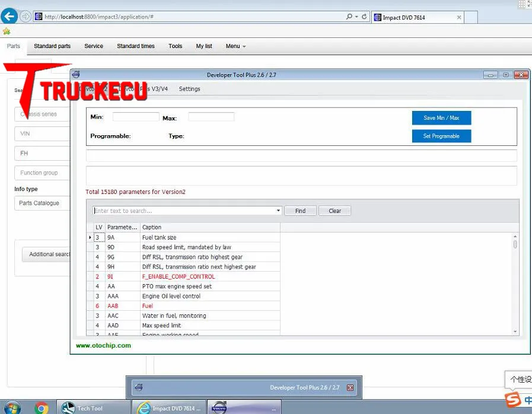Switch to the Service tab
The height and width of the screenshot is (414, 532).
click(x=94, y=46)
